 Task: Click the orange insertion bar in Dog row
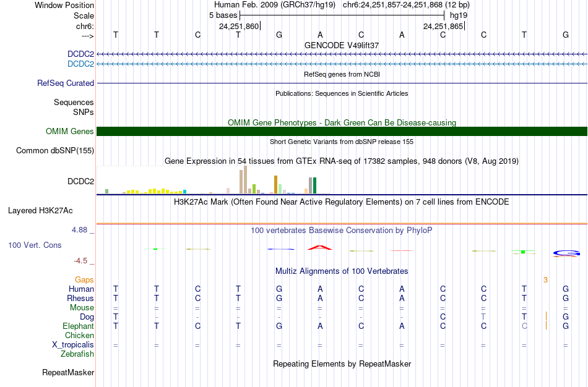(546, 316)
